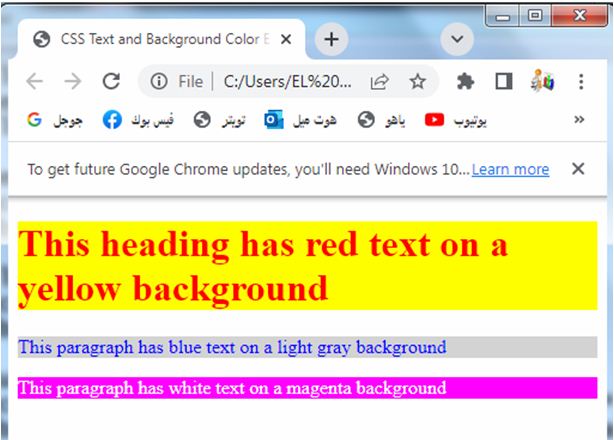
Task: Select the CSS Text and Background Color tab
Action: coord(161,39)
